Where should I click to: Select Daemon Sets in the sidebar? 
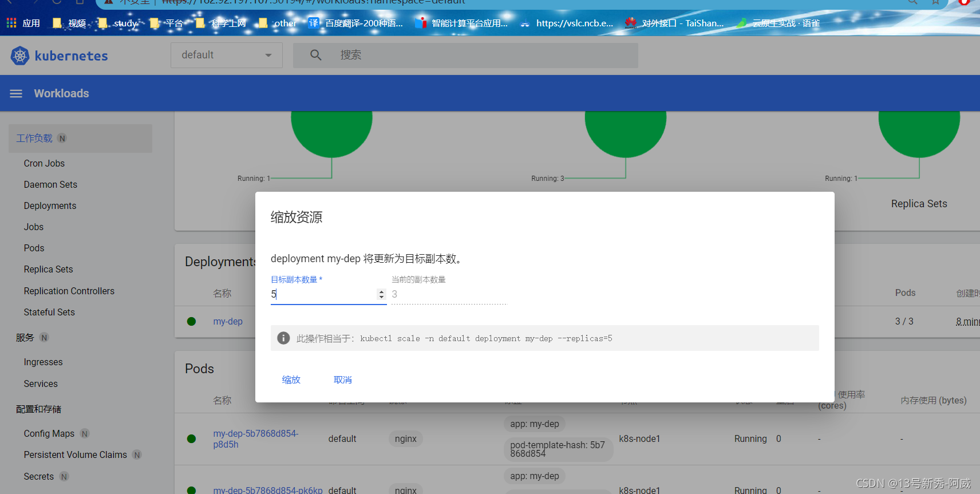pyautogui.click(x=50, y=184)
